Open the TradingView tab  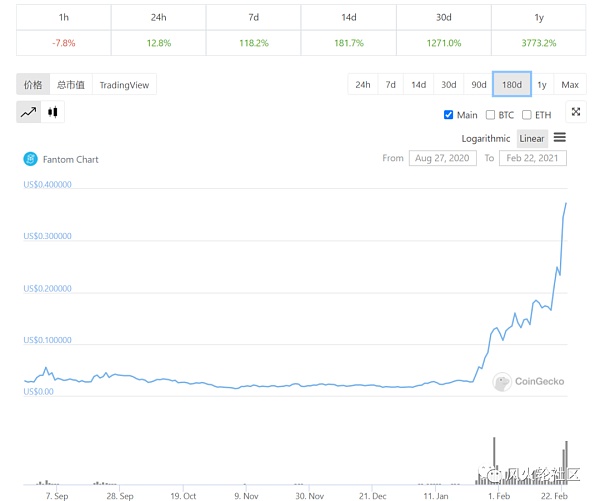pyautogui.click(x=124, y=85)
